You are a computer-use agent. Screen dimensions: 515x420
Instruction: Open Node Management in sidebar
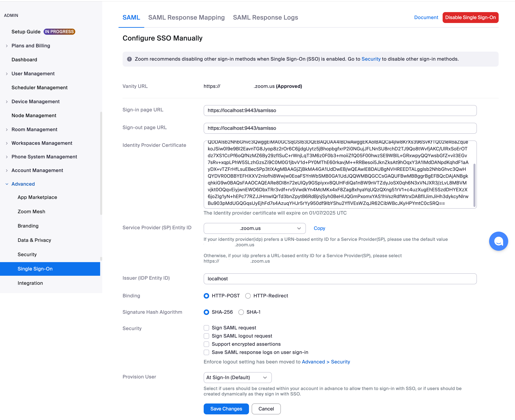34,115
